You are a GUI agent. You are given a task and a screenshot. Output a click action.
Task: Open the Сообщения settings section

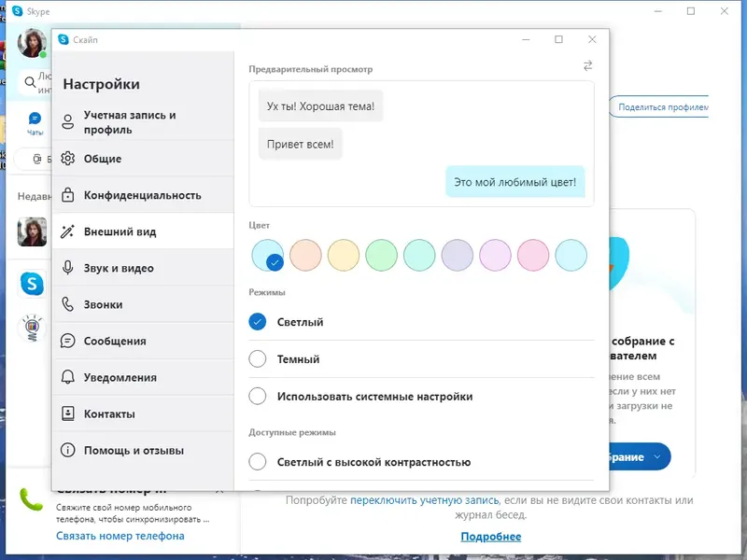tap(143, 341)
